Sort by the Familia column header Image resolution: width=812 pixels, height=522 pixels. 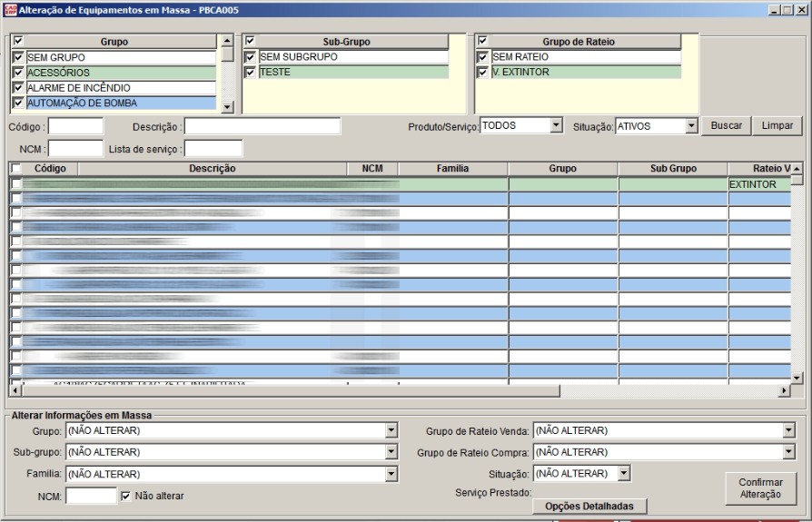pos(452,169)
